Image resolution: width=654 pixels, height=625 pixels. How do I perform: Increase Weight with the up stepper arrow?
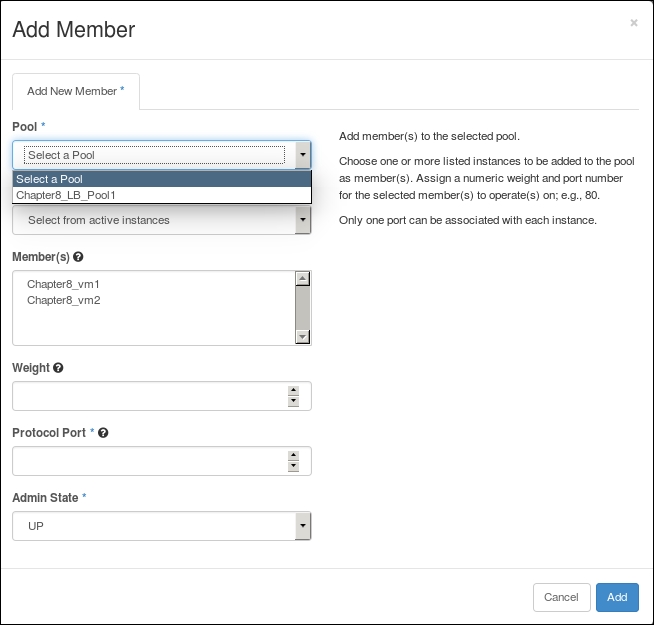(293, 391)
